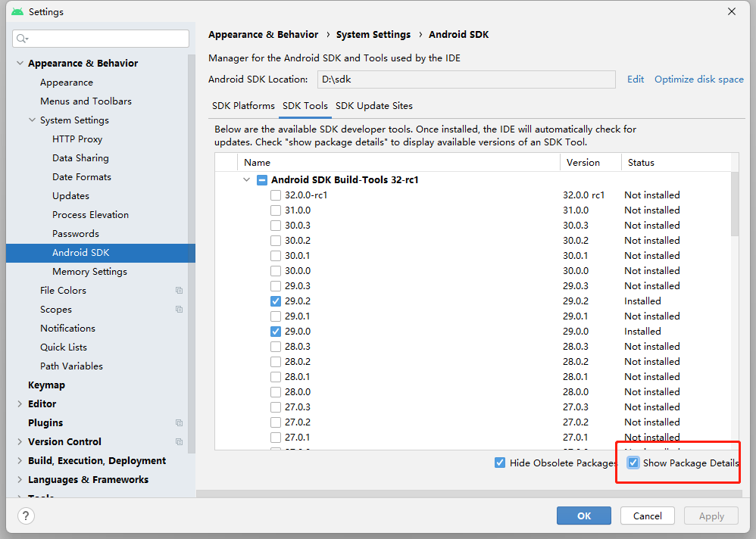Click the Cancel button
Viewport: 756px width, 539px height.
(648, 516)
